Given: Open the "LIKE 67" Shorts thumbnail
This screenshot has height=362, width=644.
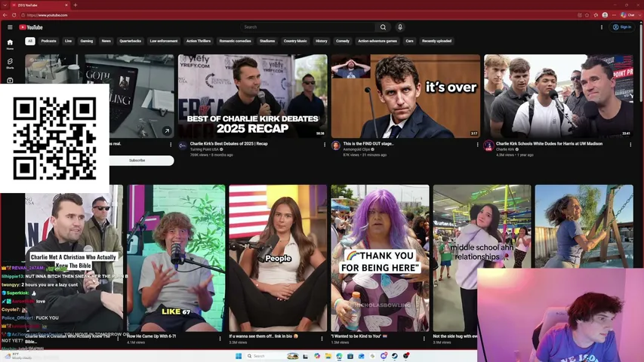Looking at the screenshot, I should click(176, 258).
